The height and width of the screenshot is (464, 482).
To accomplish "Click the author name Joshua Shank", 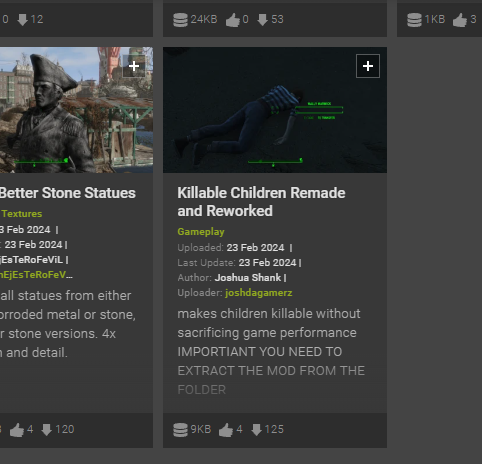I will pyautogui.click(x=248, y=278).
